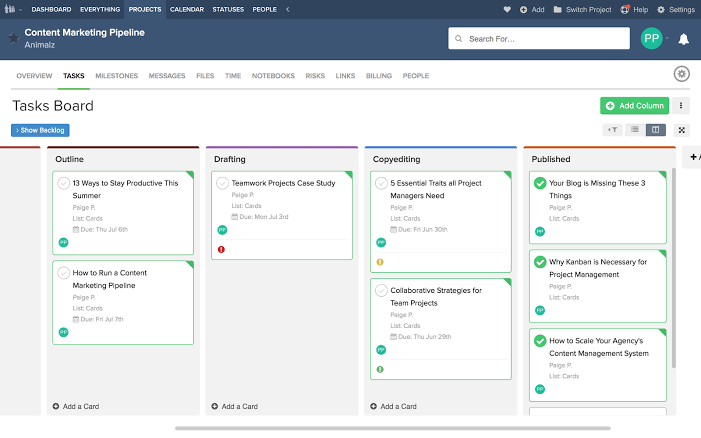Open the board options three-dot menu
The image size is (701, 438).
coord(681,106)
